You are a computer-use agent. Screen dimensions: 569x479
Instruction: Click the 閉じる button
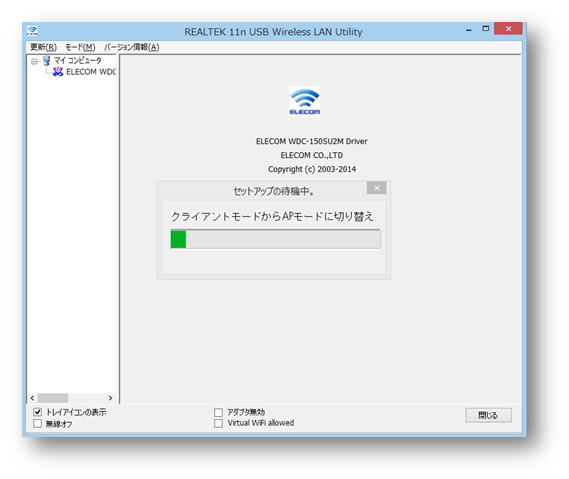tap(488, 415)
